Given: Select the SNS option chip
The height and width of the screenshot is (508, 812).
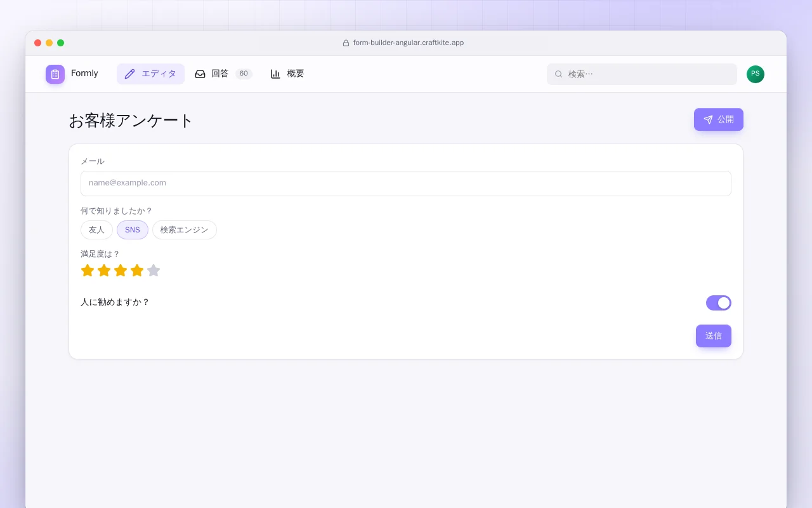Looking at the screenshot, I should click(x=133, y=230).
